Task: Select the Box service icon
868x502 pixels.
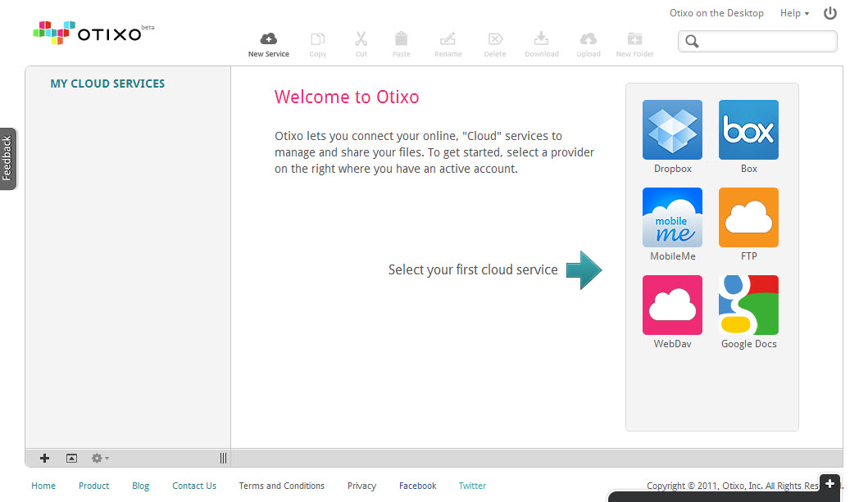Action: coord(748,130)
